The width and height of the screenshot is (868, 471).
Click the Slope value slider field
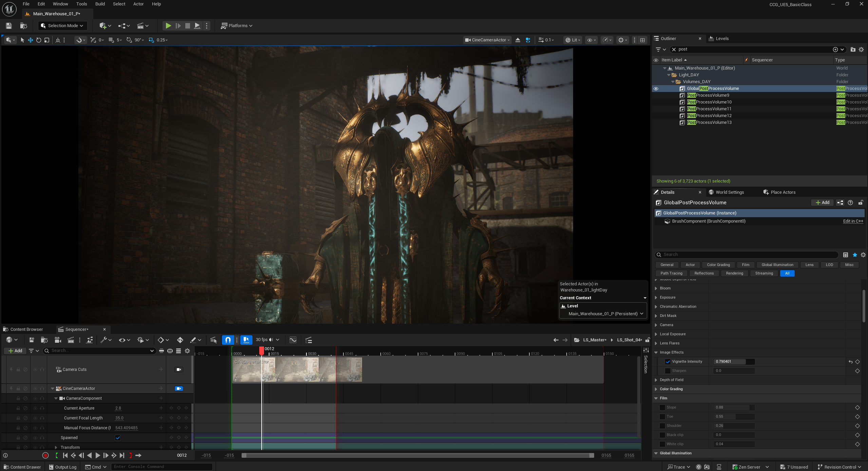734,408
